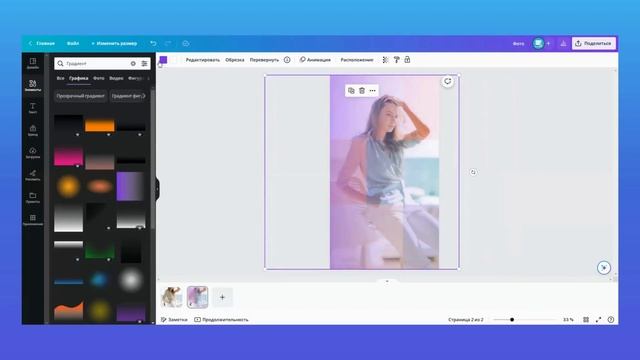The image size is (640, 360).
Task: Switch to the Видео tab
Action: coord(116,78)
